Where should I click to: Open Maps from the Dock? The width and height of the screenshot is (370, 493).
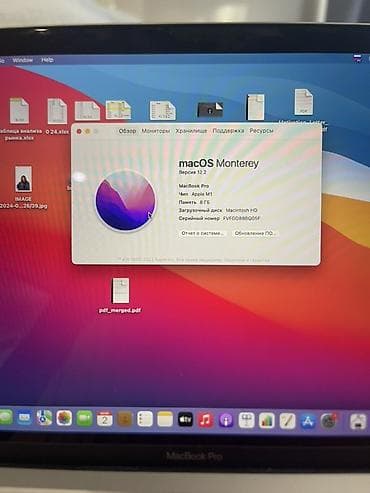point(44,418)
